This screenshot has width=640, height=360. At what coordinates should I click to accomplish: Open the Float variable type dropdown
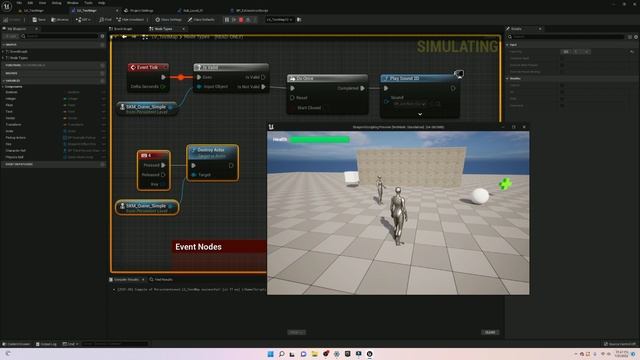(x=71, y=105)
